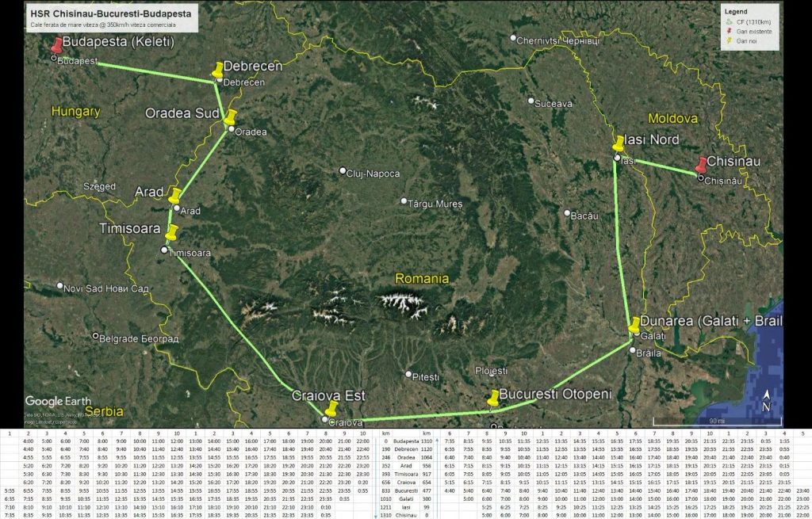Click the Google Earth logo

click(x=58, y=402)
